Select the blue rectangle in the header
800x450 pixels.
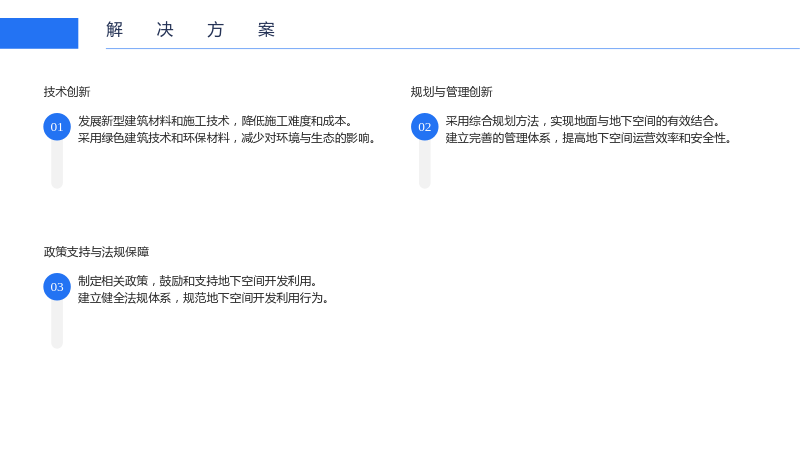(x=39, y=33)
